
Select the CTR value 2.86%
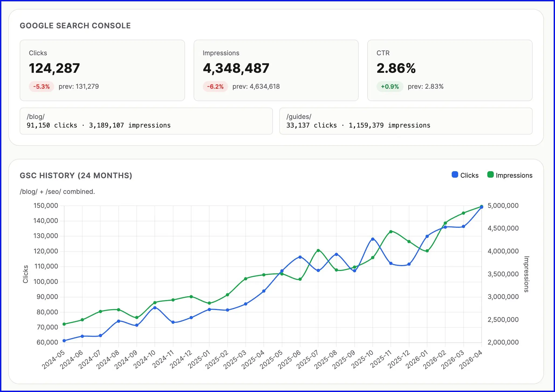[396, 68]
